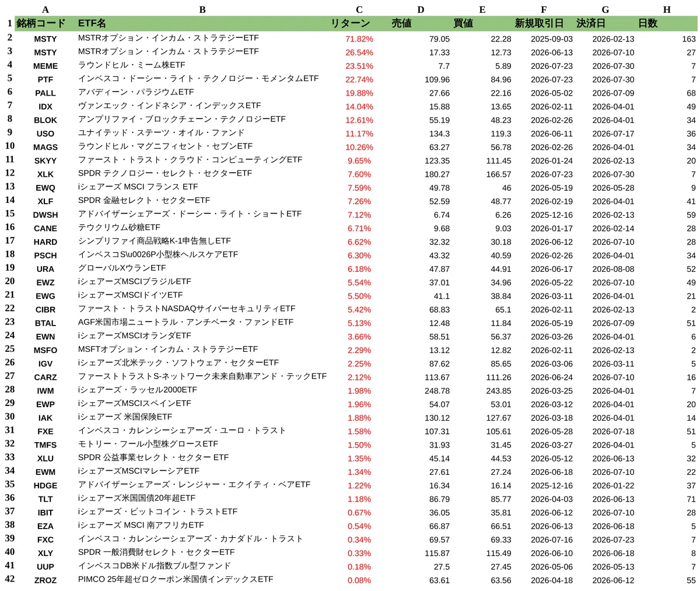700x591 pixels.
Task: Select the TMFS ticker cell
Action: [x=45, y=445]
